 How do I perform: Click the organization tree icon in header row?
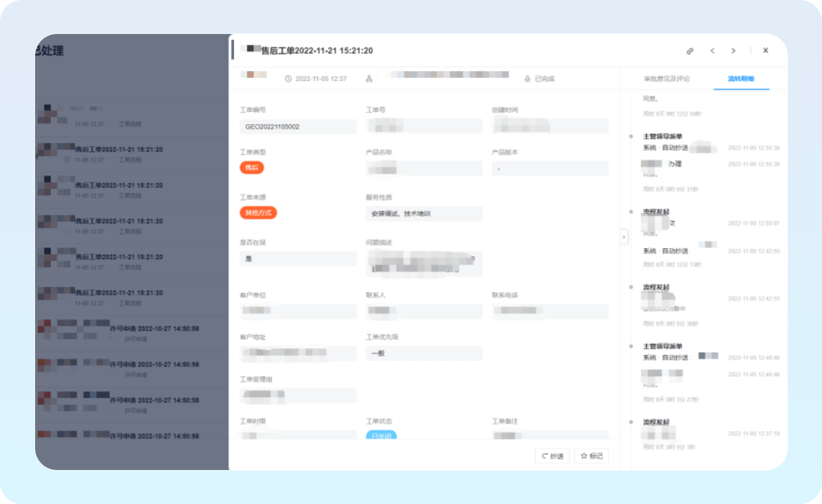pos(369,79)
